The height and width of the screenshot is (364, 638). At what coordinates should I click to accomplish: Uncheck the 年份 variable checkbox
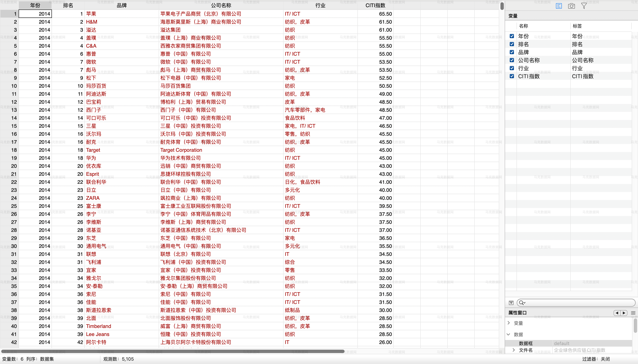512,36
